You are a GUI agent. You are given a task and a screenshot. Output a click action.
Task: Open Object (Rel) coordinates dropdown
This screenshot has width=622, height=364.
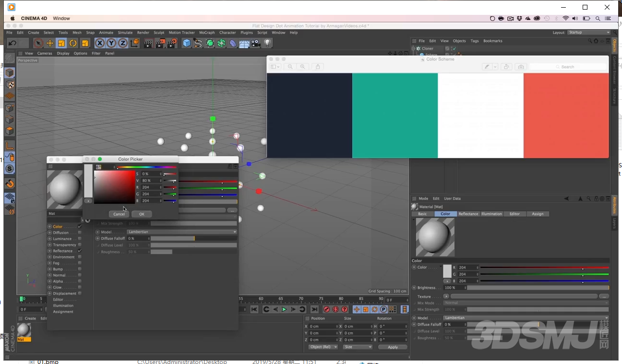coord(323,347)
